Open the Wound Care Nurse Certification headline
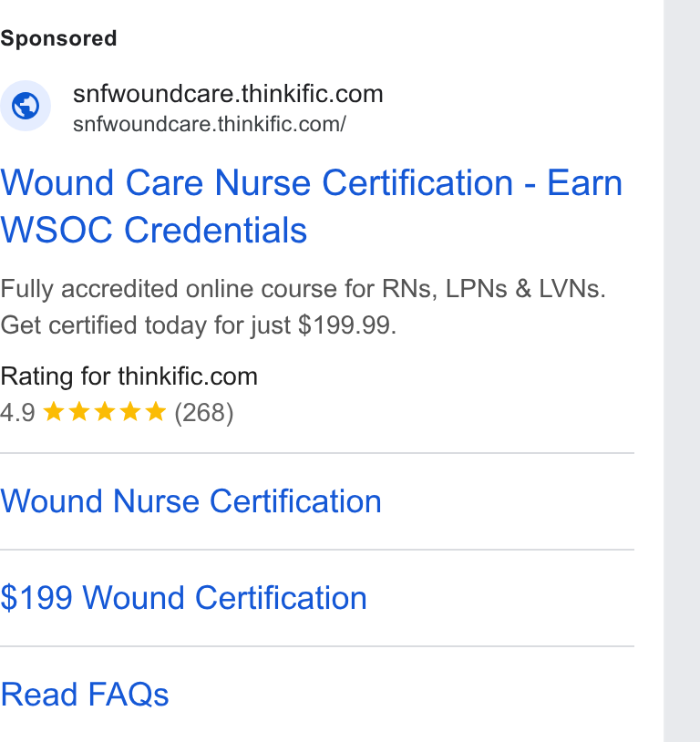Image resolution: width=700 pixels, height=742 pixels. click(x=311, y=206)
